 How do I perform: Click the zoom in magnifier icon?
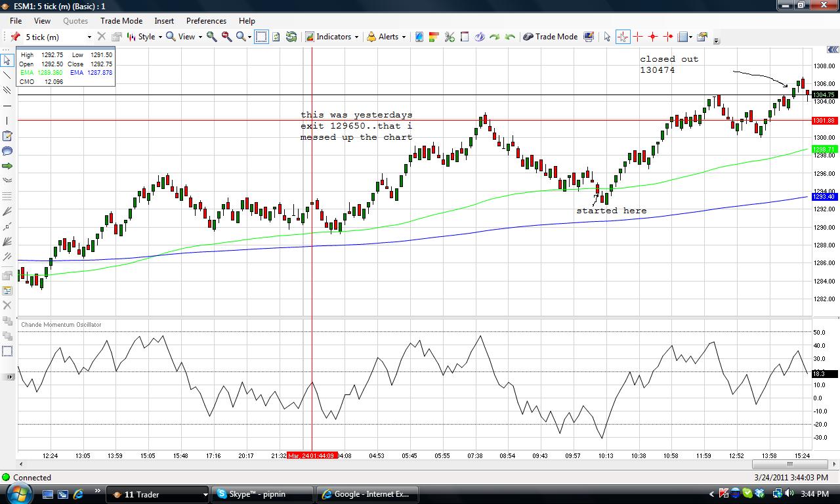coord(212,37)
